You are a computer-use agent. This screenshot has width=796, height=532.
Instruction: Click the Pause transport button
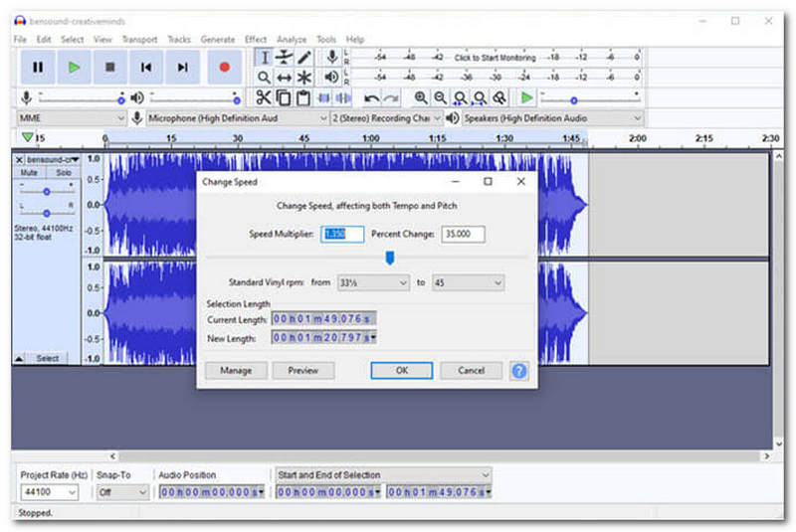click(38, 67)
